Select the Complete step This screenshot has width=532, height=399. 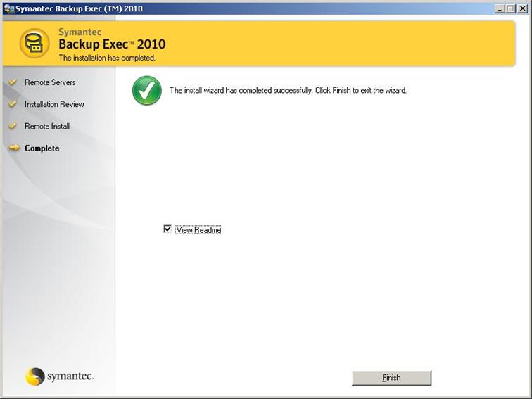click(x=42, y=148)
